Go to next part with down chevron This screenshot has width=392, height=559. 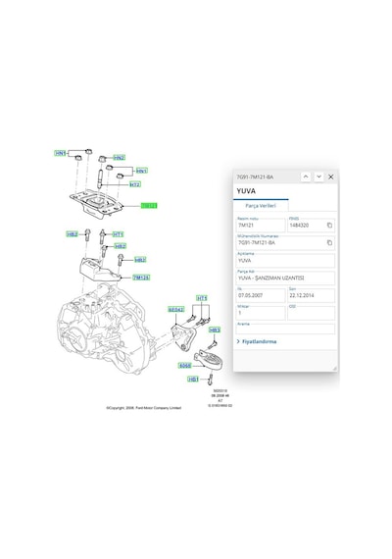(x=318, y=177)
